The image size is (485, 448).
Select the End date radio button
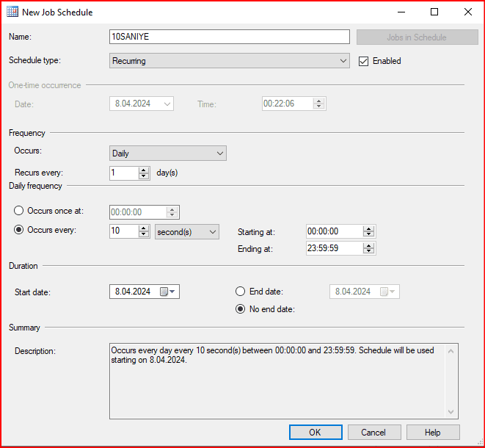point(241,292)
